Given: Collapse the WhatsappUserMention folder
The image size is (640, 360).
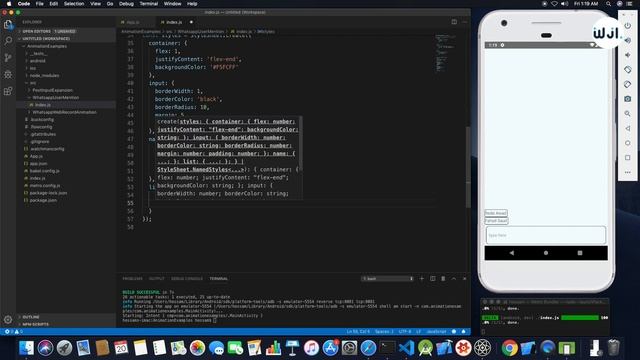Looking at the screenshot, I should click(56, 98).
